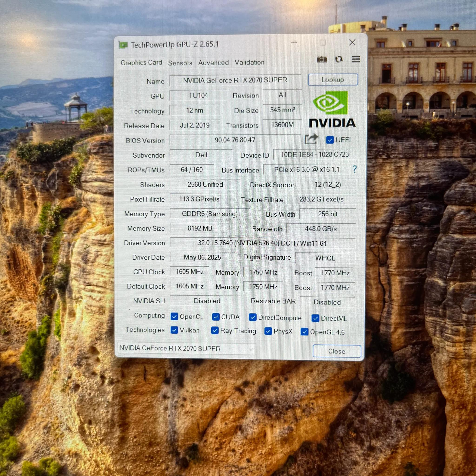Toggle the Vulkan checkbox
Image resolution: width=476 pixels, height=476 pixels.
coord(174,330)
